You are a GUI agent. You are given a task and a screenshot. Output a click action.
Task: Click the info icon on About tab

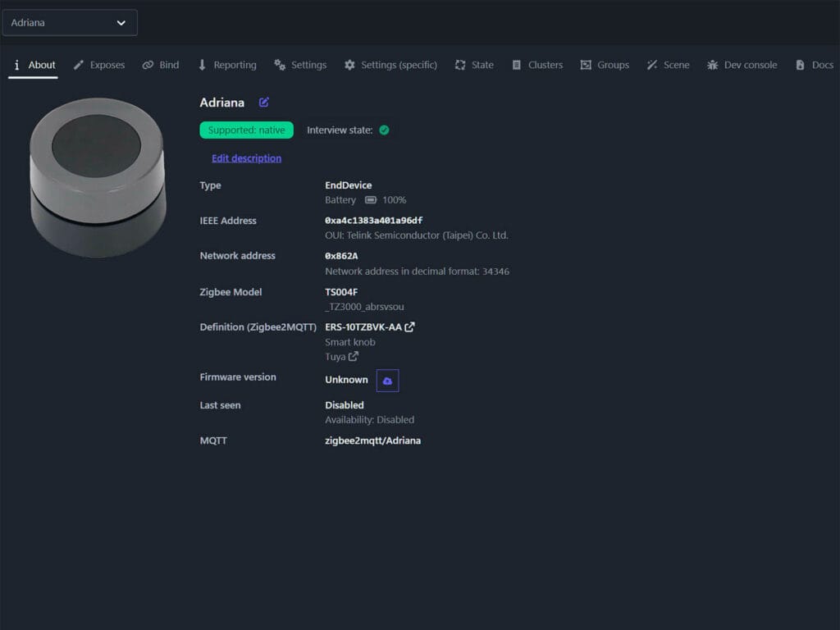point(16,65)
